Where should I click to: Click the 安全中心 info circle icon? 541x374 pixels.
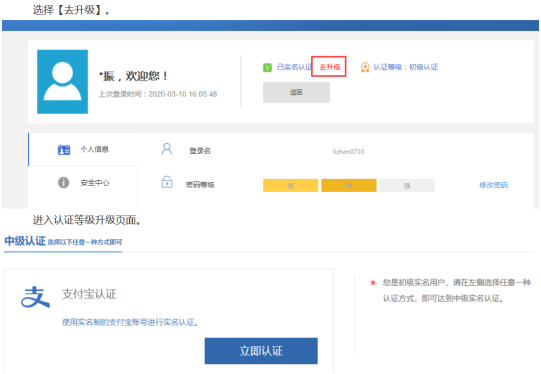click(63, 183)
